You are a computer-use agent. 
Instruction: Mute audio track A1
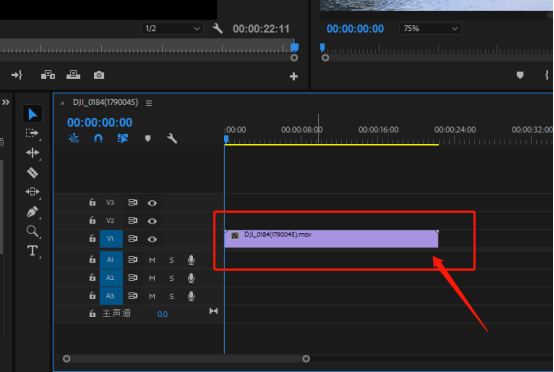152,260
